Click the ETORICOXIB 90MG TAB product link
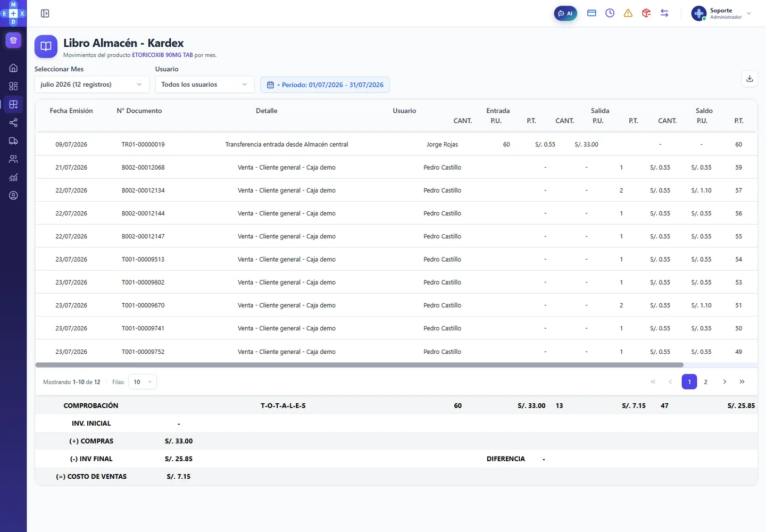The image size is (766, 532). 162,55
